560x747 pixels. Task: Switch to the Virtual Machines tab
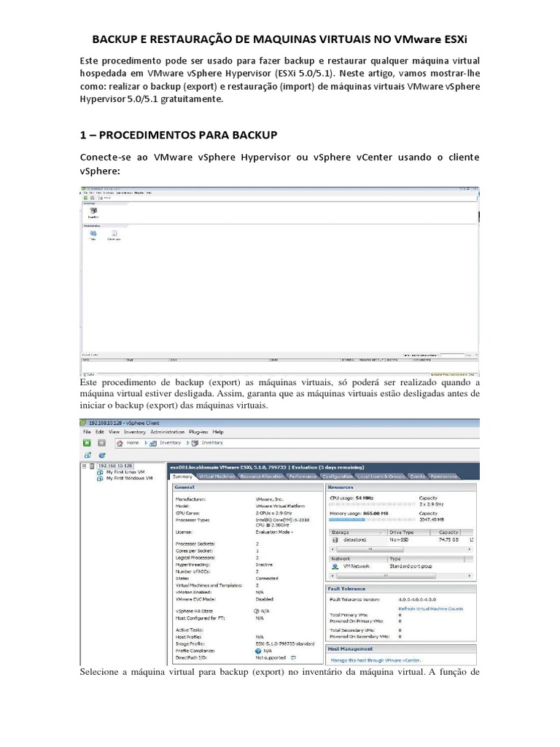pyautogui.click(x=217, y=476)
